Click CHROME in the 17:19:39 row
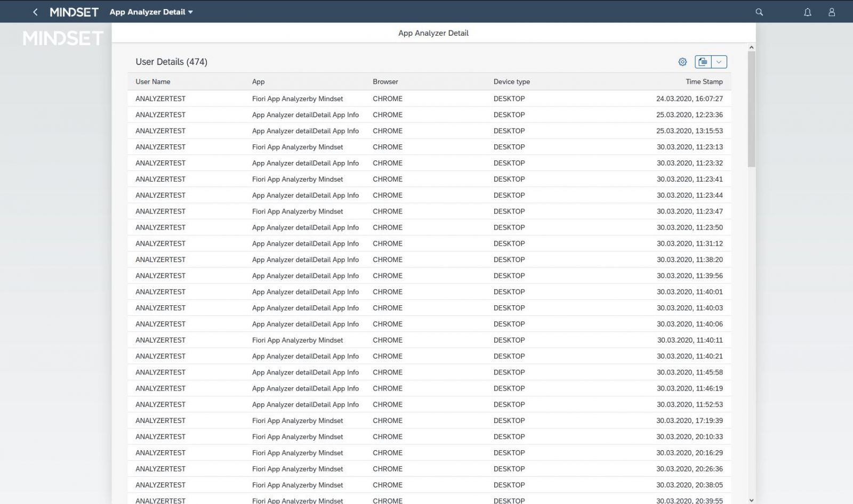 click(x=388, y=420)
